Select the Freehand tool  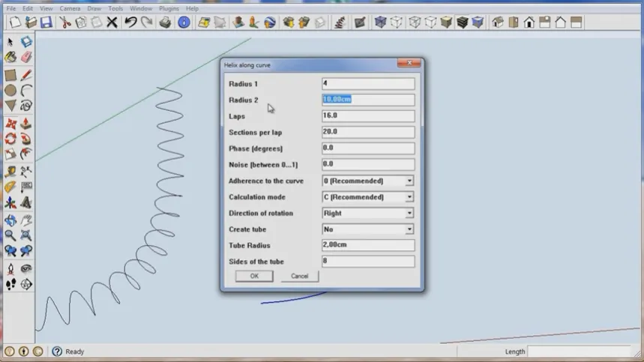pyautogui.click(x=26, y=106)
